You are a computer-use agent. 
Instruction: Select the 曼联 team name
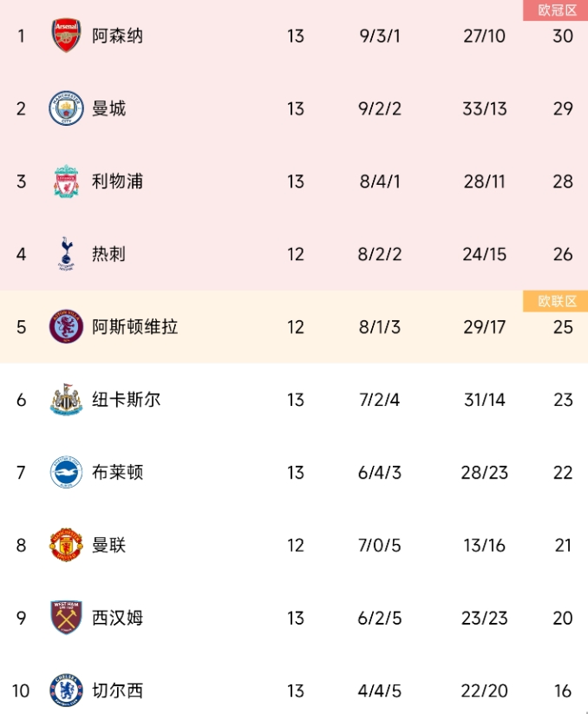pos(108,545)
